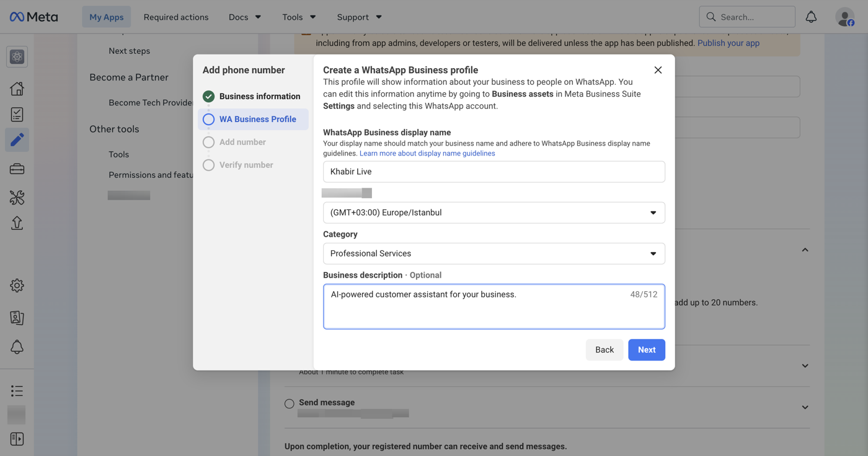
Task: Open Learn more about display name guidelines
Action: (x=427, y=153)
